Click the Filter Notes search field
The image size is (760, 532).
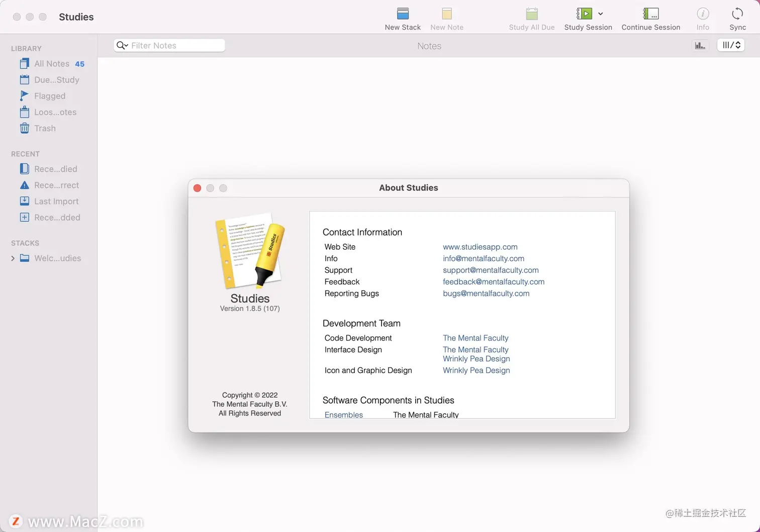tap(169, 45)
